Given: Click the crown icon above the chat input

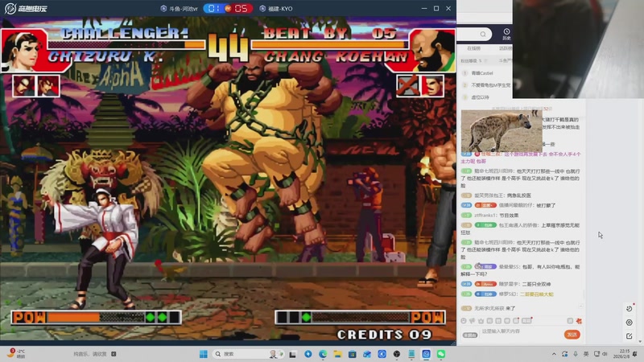Looking at the screenshot, I should click(x=481, y=321).
